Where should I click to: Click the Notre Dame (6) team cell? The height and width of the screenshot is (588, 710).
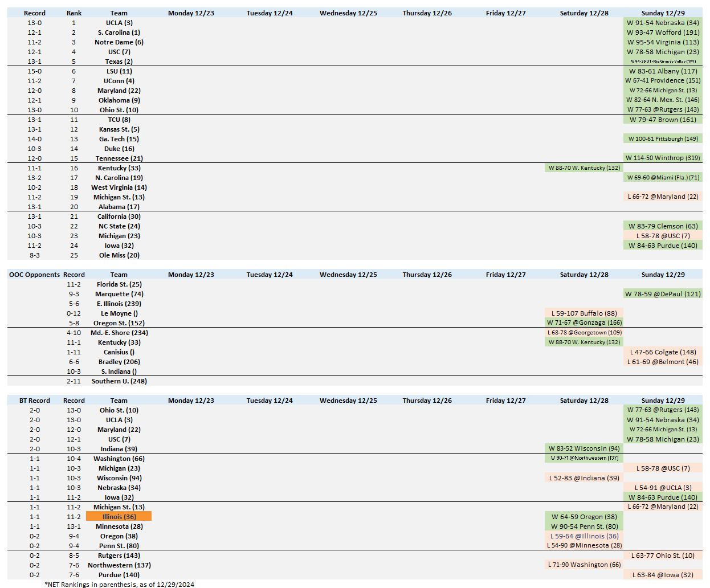pyautogui.click(x=119, y=42)
